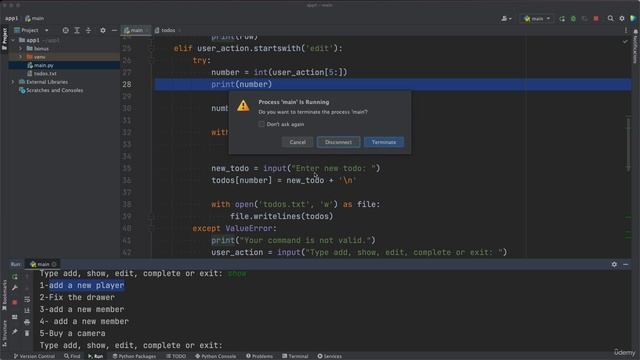The image size is (640, 360).
Task: Click clear all trash icon in Run console
Action: 27,333
